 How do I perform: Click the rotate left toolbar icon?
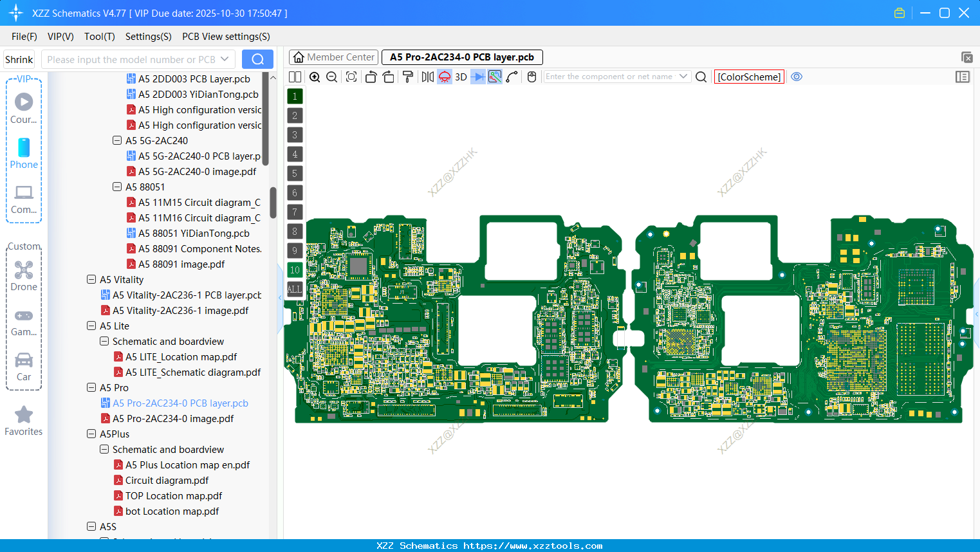click(371, 77)
